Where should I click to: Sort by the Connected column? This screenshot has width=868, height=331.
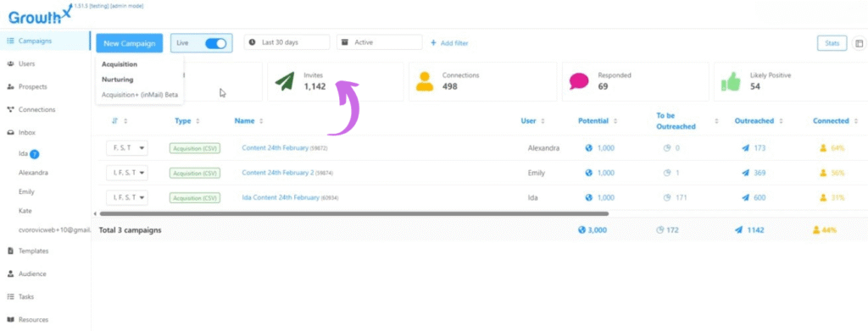(x=835, y=120)
